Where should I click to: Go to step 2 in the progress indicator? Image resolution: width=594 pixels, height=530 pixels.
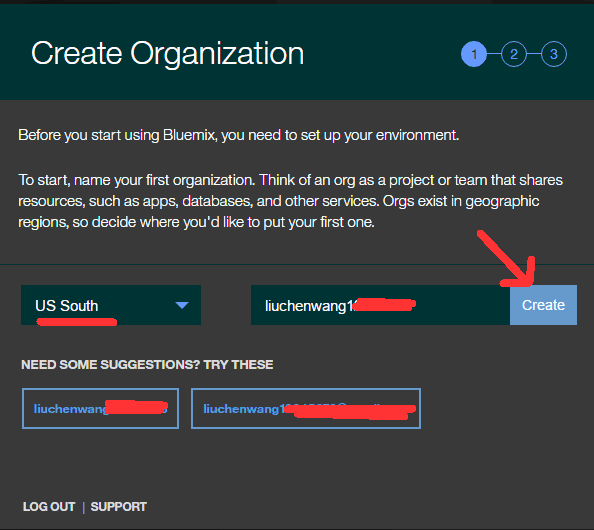click(514, 54)
